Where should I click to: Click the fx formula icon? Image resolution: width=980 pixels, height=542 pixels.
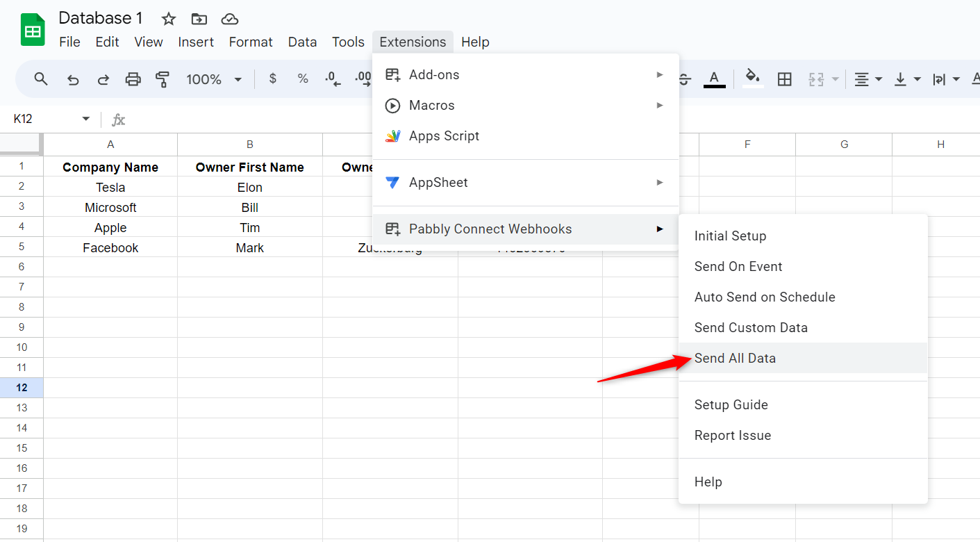point(119,120)
